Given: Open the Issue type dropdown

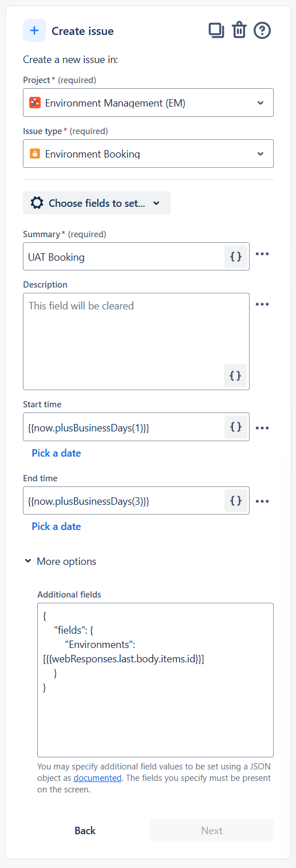Looking at the screenshot, I should [148, 154].
